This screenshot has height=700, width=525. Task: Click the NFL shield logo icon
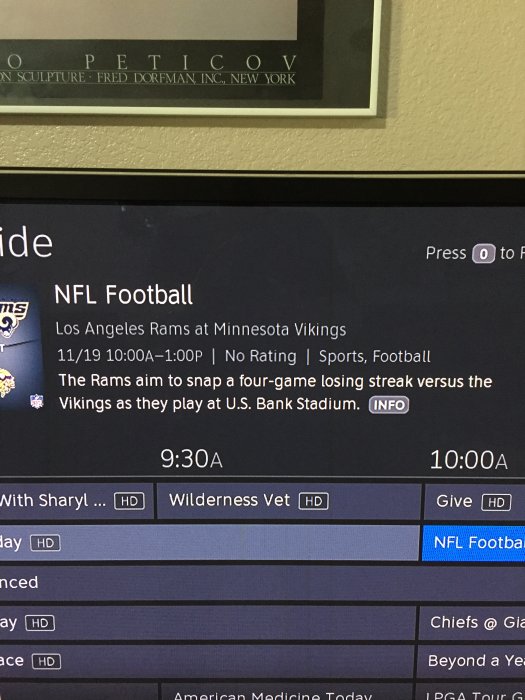click(37, 401)
